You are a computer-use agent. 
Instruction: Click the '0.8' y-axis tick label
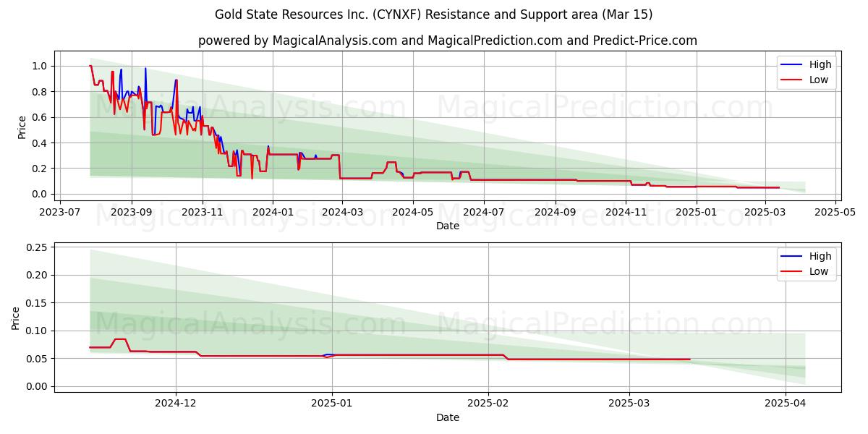point(41,92)
